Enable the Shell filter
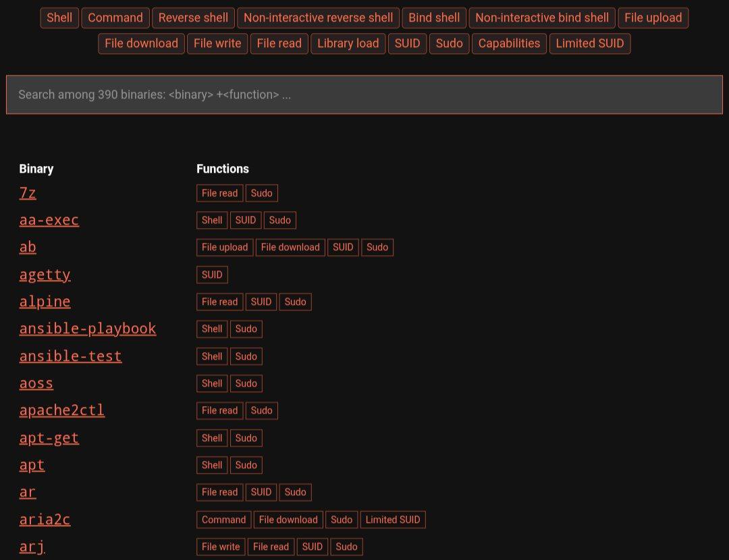 click(59, 18)
